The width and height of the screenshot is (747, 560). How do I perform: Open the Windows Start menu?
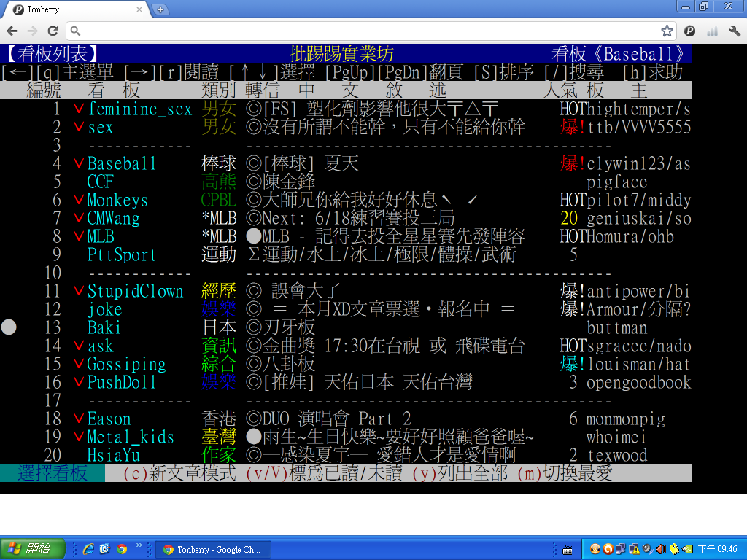tap(32, 549)
